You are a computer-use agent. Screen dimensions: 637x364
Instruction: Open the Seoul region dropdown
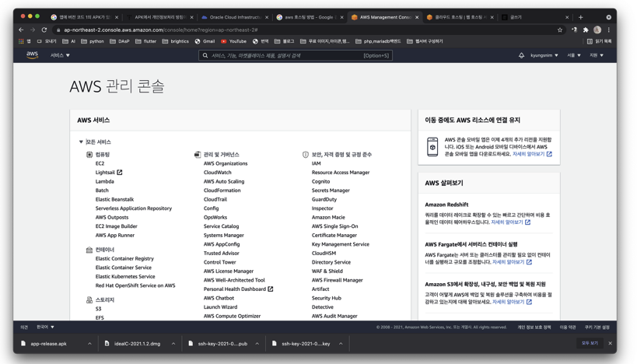coord(574,55)
